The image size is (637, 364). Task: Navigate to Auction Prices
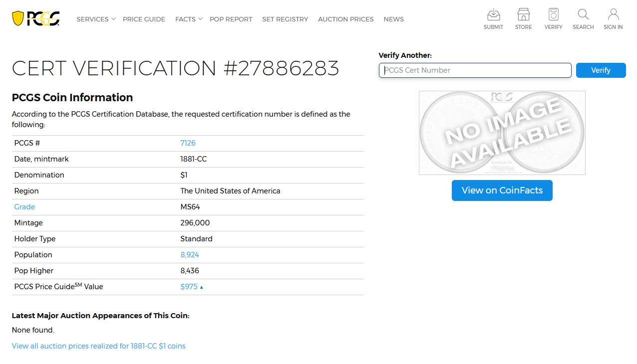(345, 19)
